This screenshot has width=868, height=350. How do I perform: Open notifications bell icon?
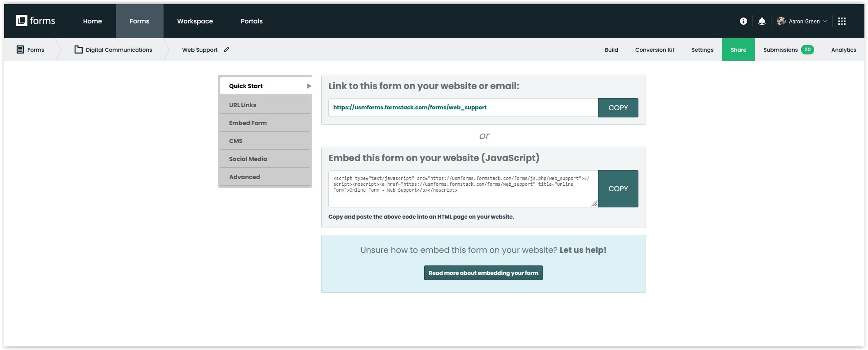click(x=762, y=21)
